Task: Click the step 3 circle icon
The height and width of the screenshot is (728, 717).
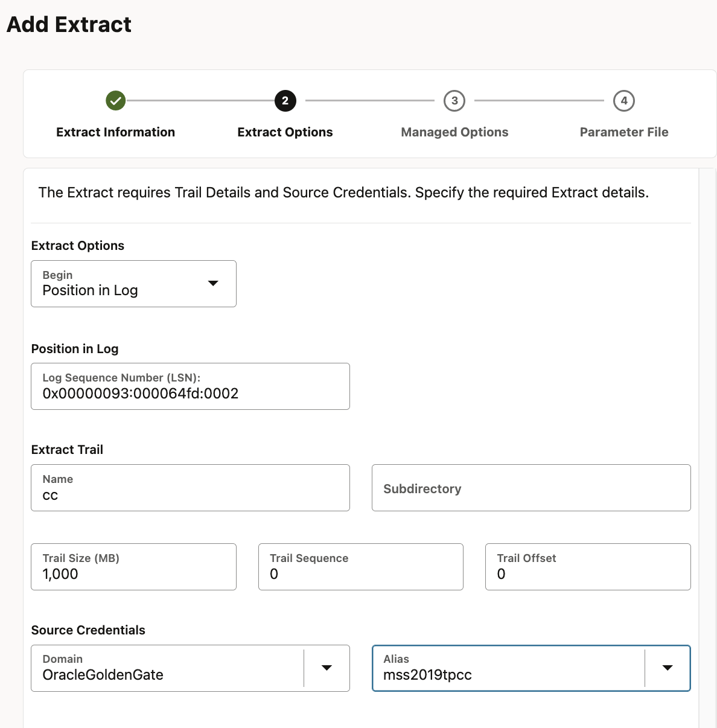Action: point(454,101)
